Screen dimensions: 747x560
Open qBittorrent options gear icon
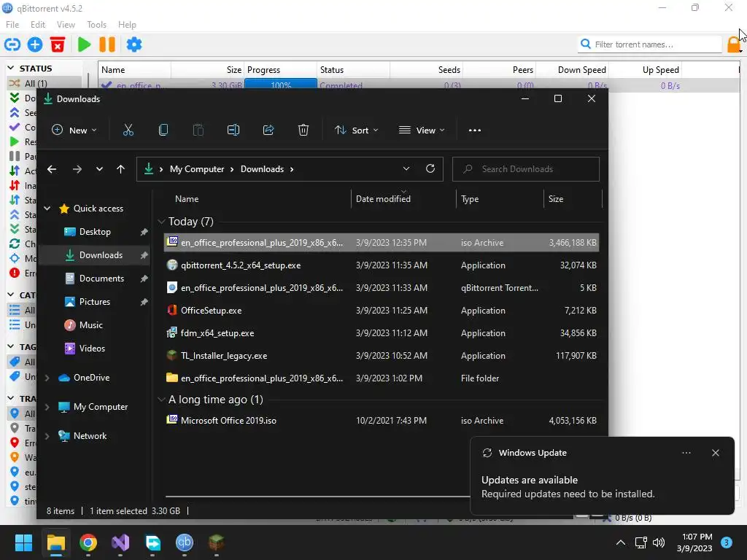(134, 44)
